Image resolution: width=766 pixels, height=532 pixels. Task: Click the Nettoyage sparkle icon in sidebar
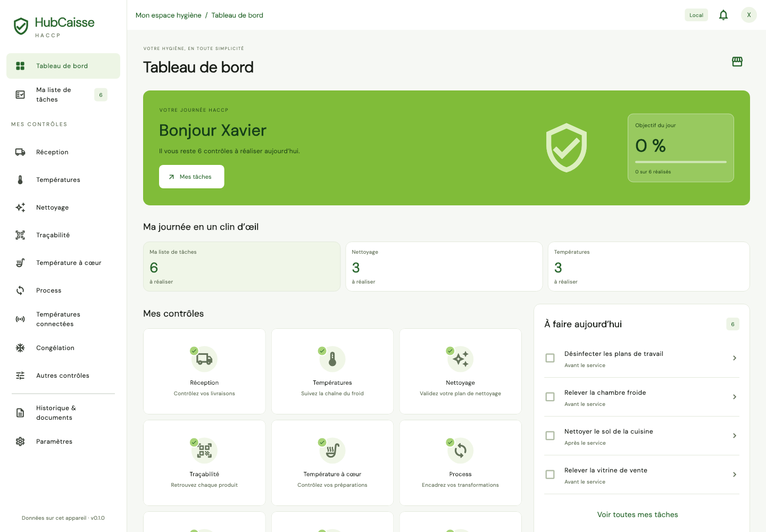(x=20, y=207)
